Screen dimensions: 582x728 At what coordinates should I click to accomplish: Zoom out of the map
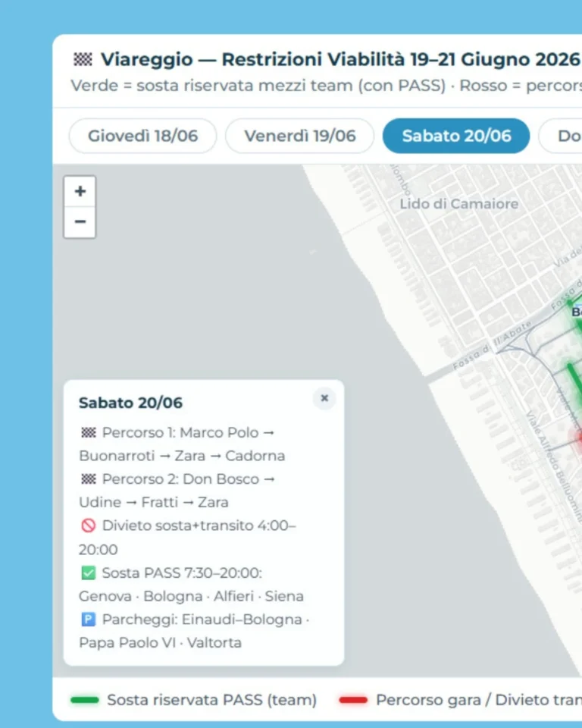point(80,222)
